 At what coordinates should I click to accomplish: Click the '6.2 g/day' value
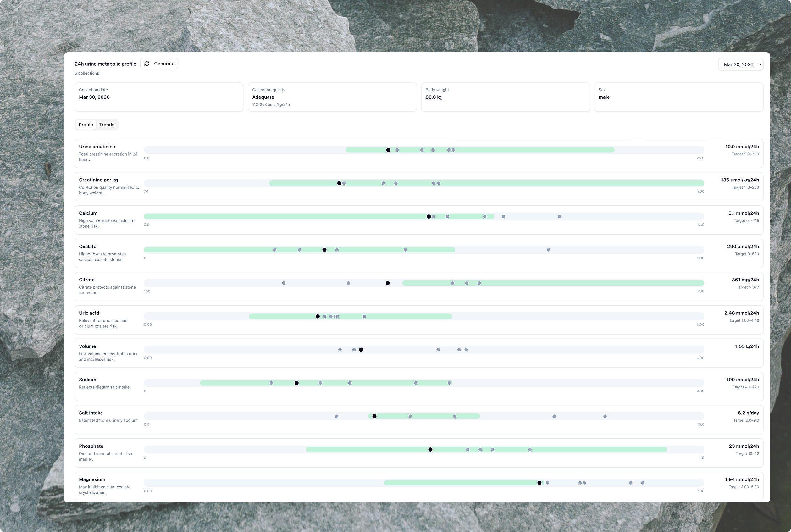click(748, 413)
